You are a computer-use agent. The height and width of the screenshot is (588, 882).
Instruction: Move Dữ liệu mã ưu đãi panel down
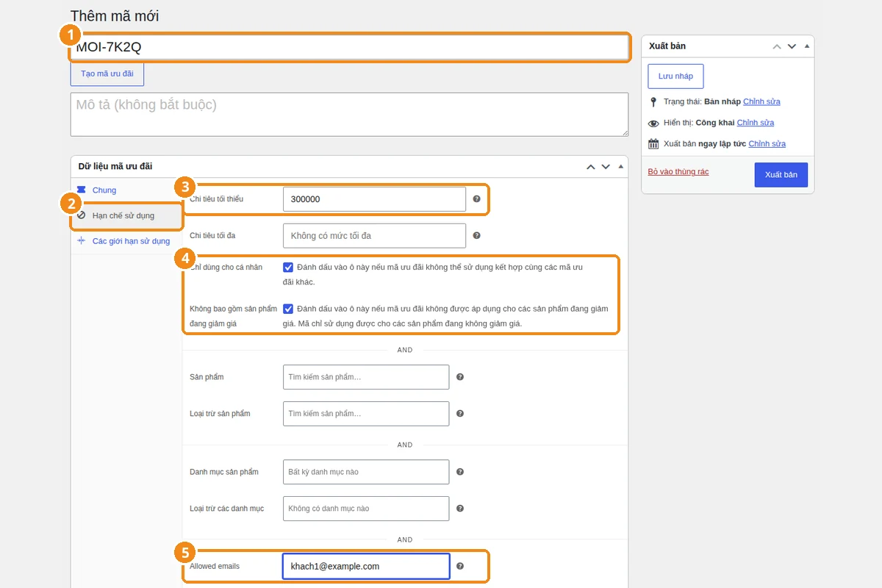(606, 167)
